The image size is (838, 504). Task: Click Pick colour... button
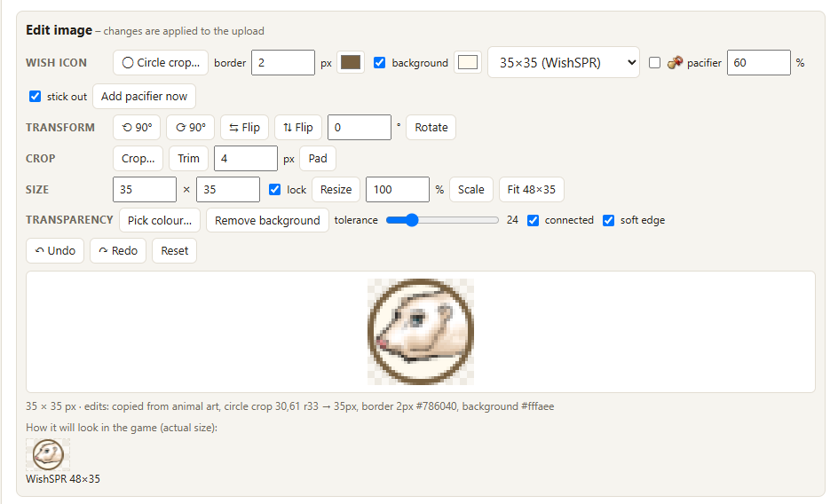(x=159, y=220)
